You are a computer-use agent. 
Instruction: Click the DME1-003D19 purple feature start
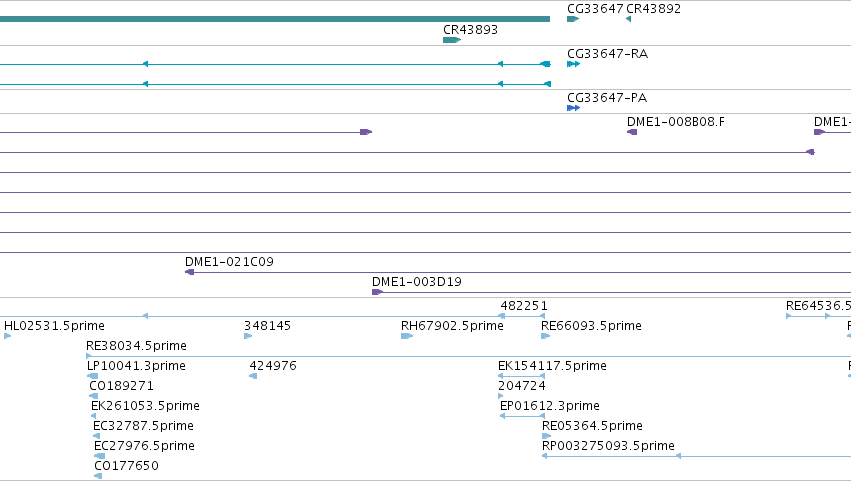(377, 292)
